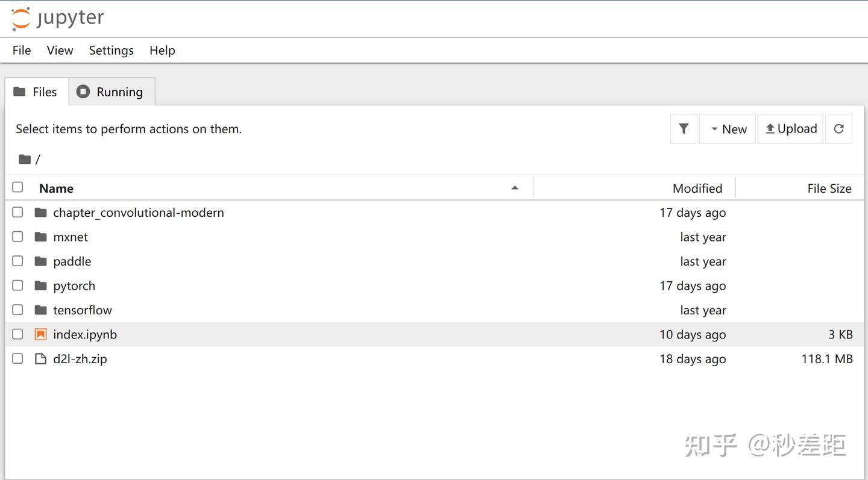Click the root folder breadcrumb icon

(x=25, y=159)
